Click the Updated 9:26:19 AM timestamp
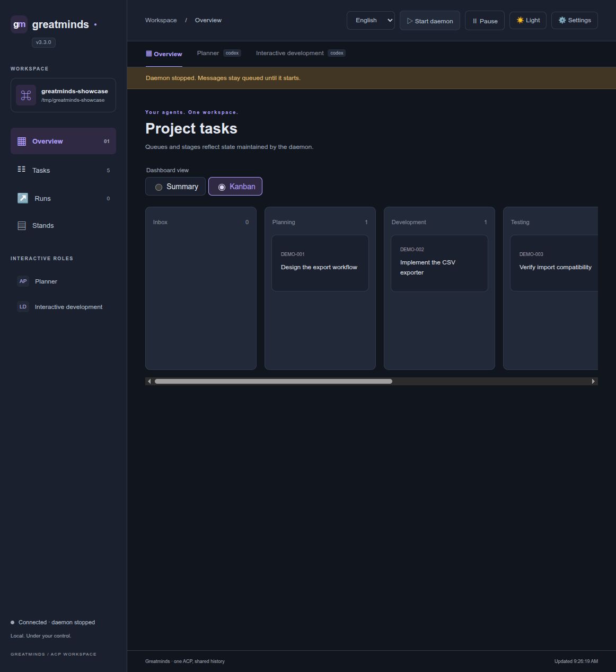This screenshot has width=616, height=672. (x=576, y=661)
